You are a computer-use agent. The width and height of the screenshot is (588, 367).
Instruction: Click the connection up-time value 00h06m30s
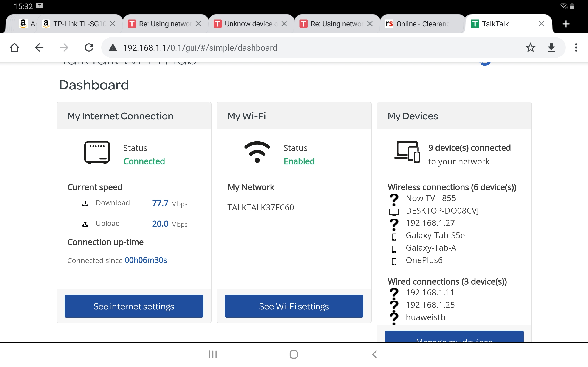[145, 260]
